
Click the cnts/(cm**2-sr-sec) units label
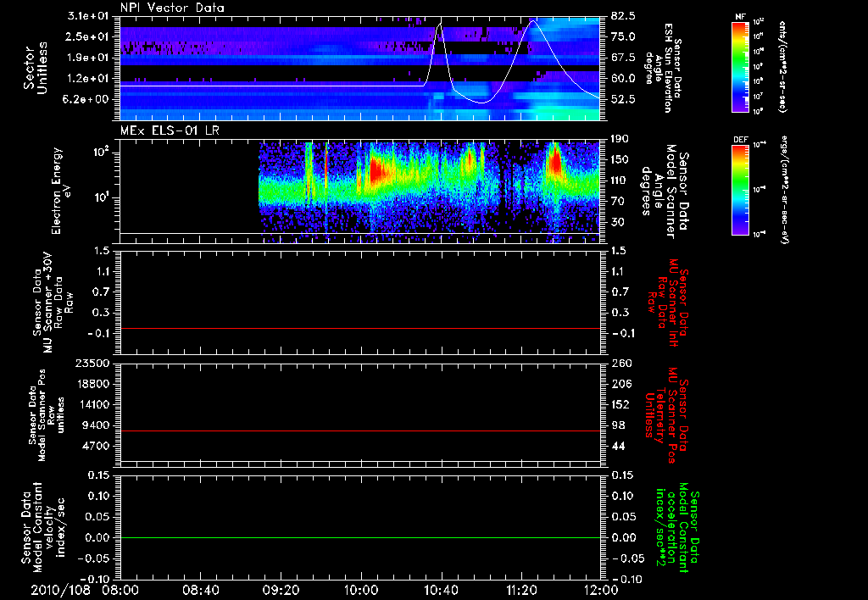click(782, 67)
